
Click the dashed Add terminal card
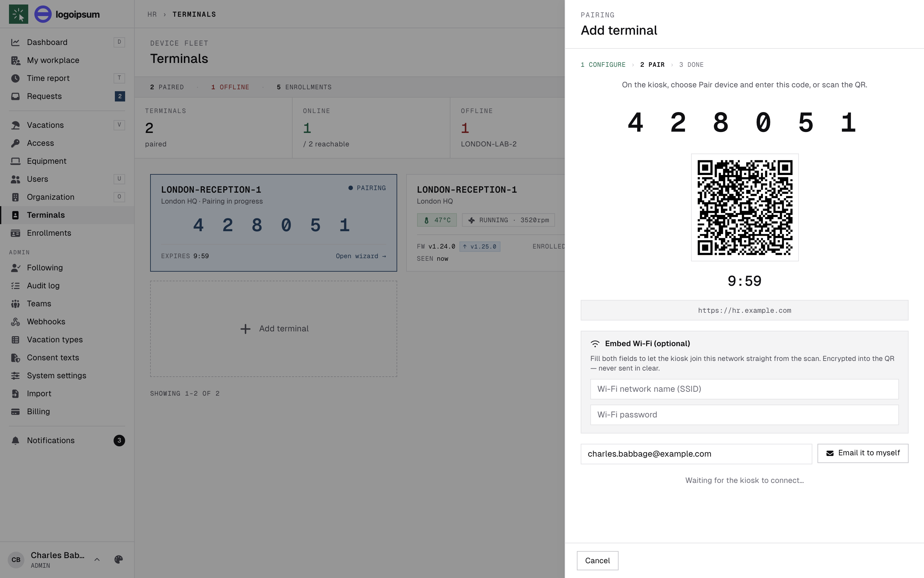coord(273,329)
